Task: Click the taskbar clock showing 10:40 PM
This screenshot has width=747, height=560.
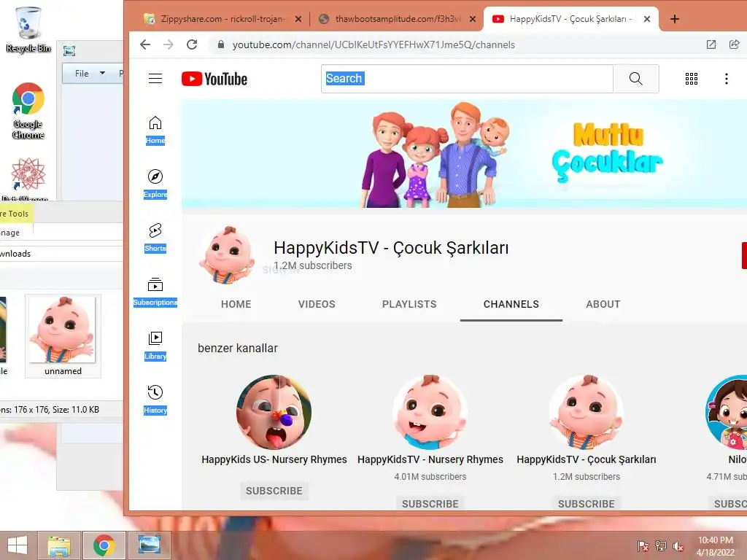Action: tap(716, 545)
